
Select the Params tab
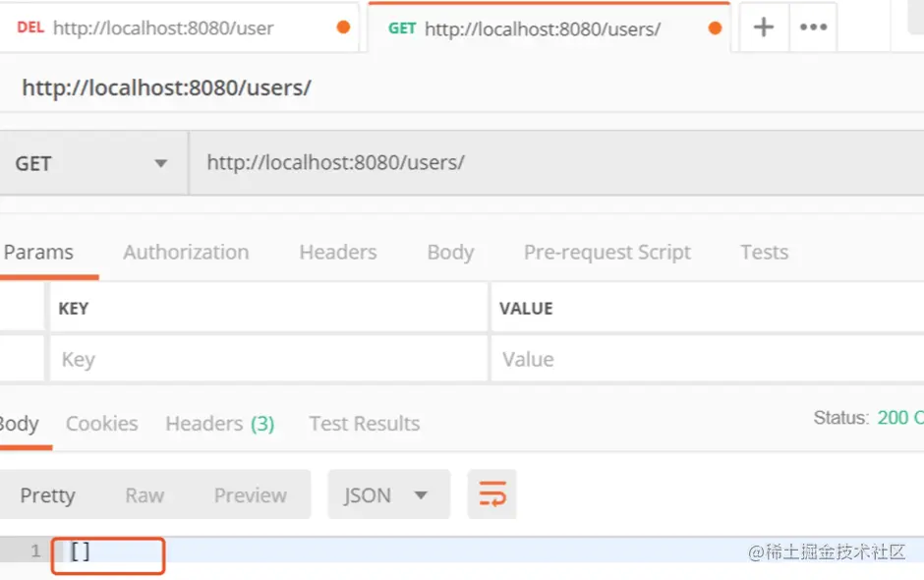[39, 253]
